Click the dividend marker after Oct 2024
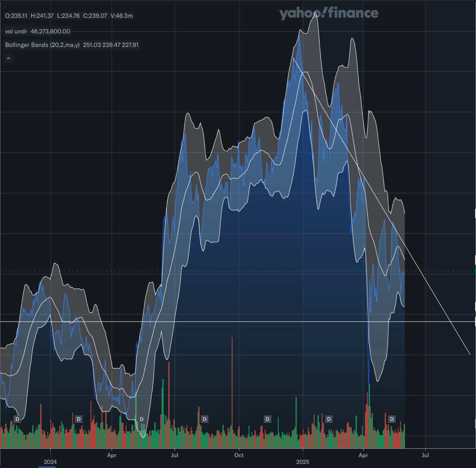Image resolution: width=476 pixels, height=468 pixels. [267, 419]
